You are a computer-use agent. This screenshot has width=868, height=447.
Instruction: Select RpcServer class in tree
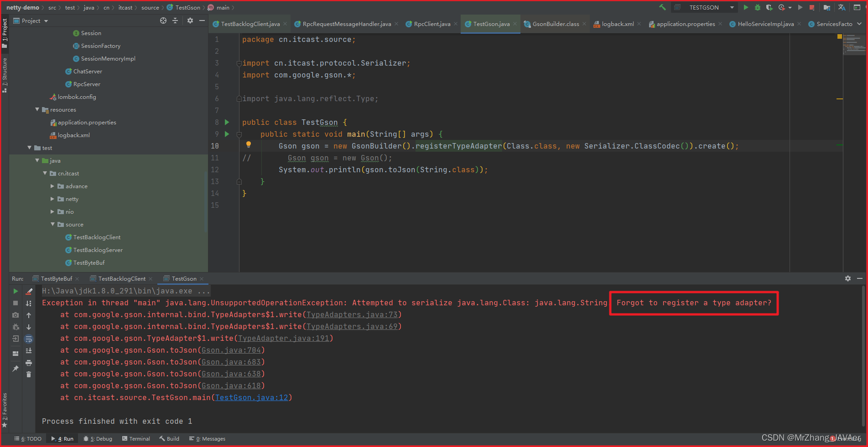click(87, 84)
